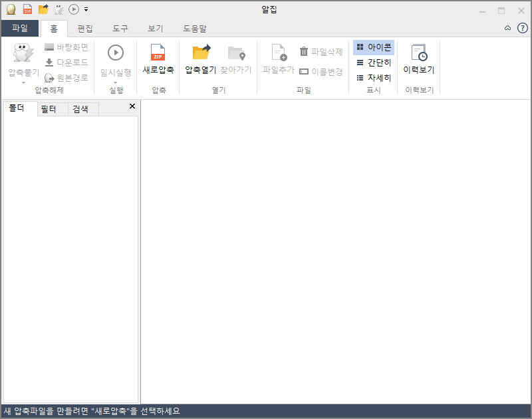Screen dimensions: 532x419
Task: Select the 자세히 details view mode
Action: (374, 78)
